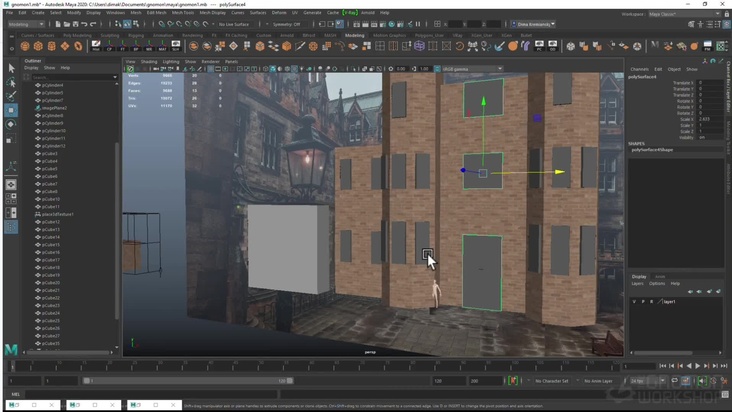Image resolution: width=732 pixels, height=412 pixels.
Task: Toggle the Channel Box sidebar icon at top right
Action: point(726,24)
